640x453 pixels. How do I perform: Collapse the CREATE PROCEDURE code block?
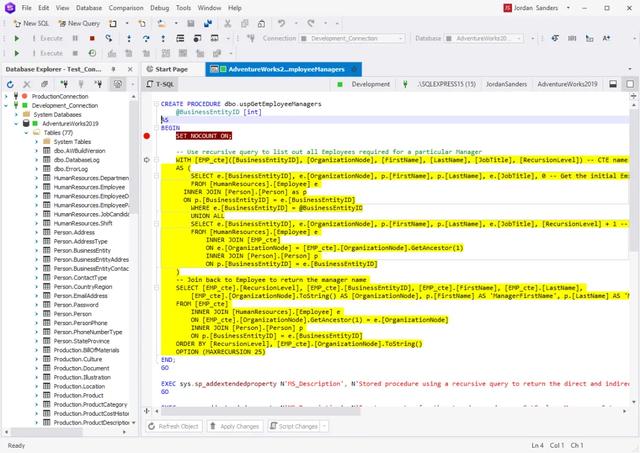(x=156, y=104)
